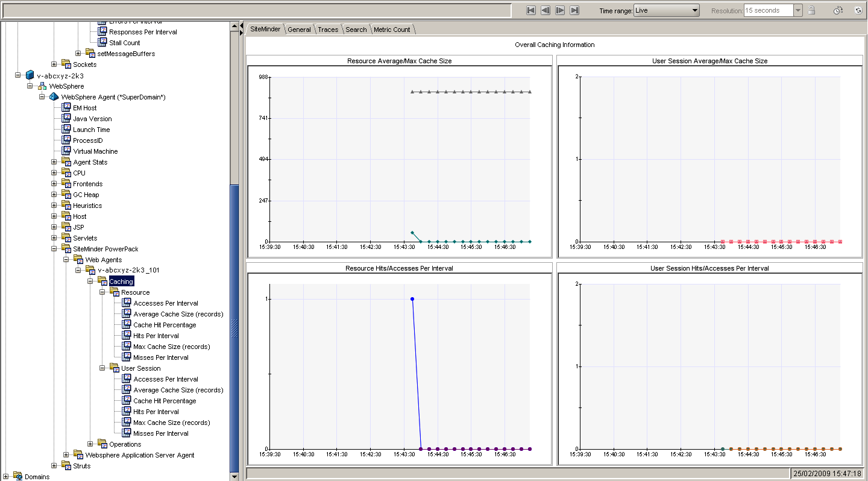Select Cache Hit Percentage under Resource

(x=165, y=325)
